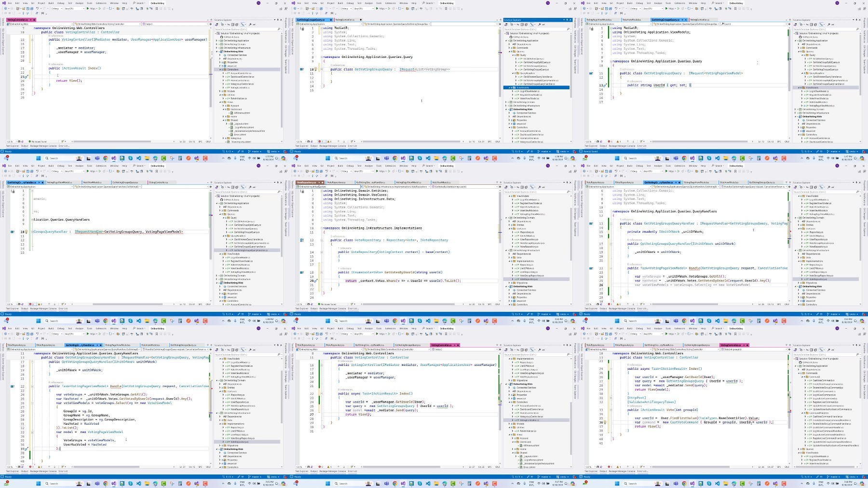Viewport: 868px width, 488px height.
Task: Click editor horizontal scrollbar in CastVoteCommand window
Action: click(691, 467)
